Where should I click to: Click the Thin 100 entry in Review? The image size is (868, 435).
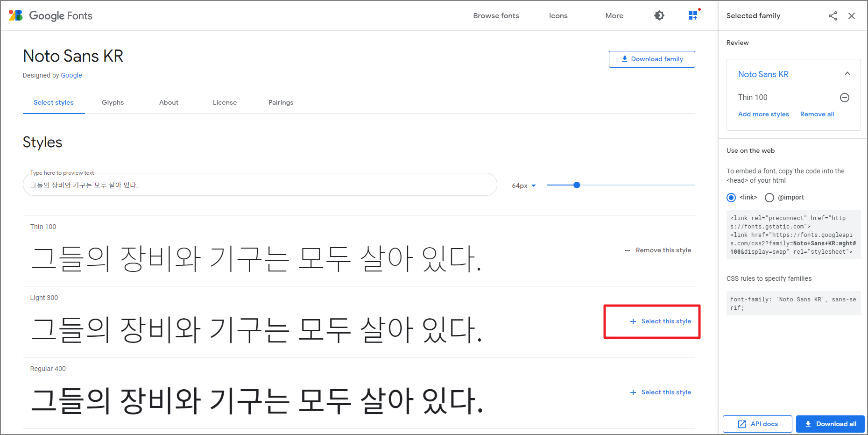(x=753, y=97)
